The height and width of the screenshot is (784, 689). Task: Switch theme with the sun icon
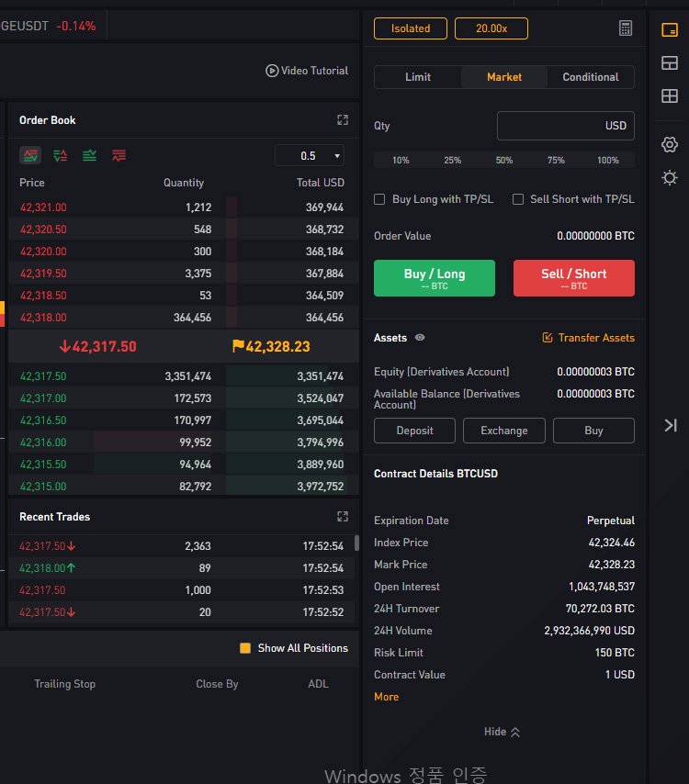tap(670, 178)
